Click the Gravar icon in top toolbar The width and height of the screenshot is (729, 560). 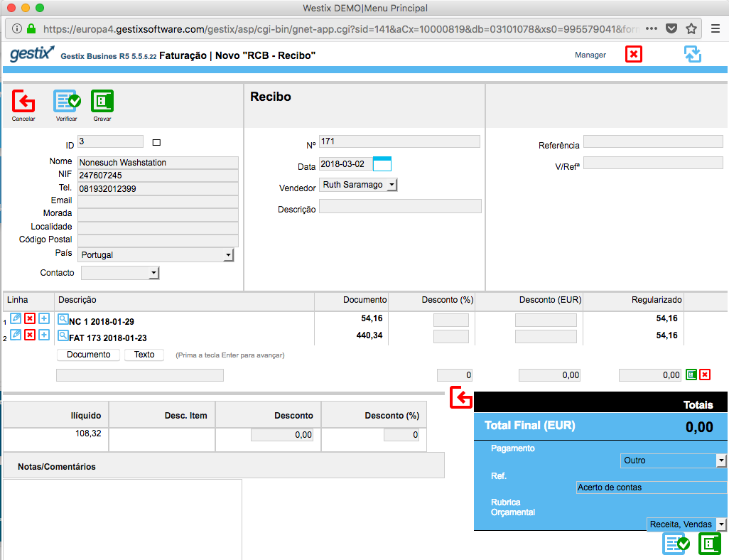pyautogui.click(x=102, y=101)
